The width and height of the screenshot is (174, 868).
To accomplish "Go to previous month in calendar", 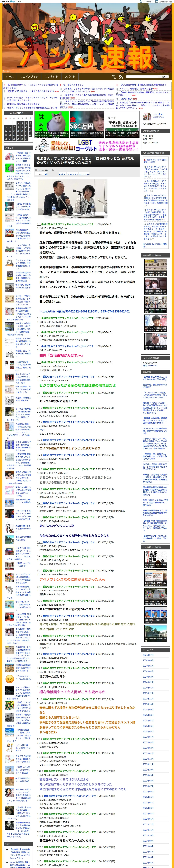I will tap(11, 113).
